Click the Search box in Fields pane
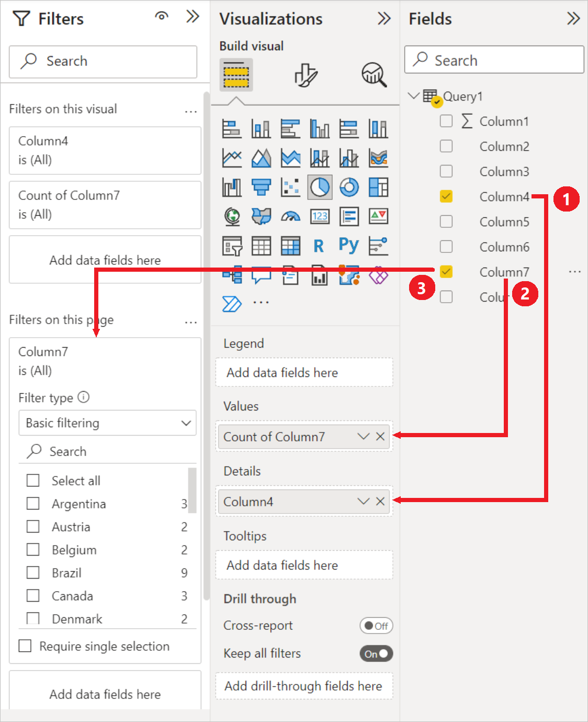 coord(494,60)
